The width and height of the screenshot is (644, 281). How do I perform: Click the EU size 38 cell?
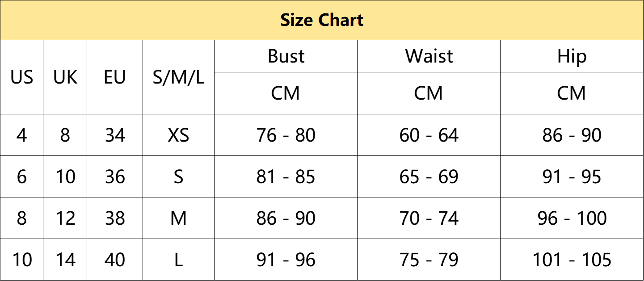115,218
